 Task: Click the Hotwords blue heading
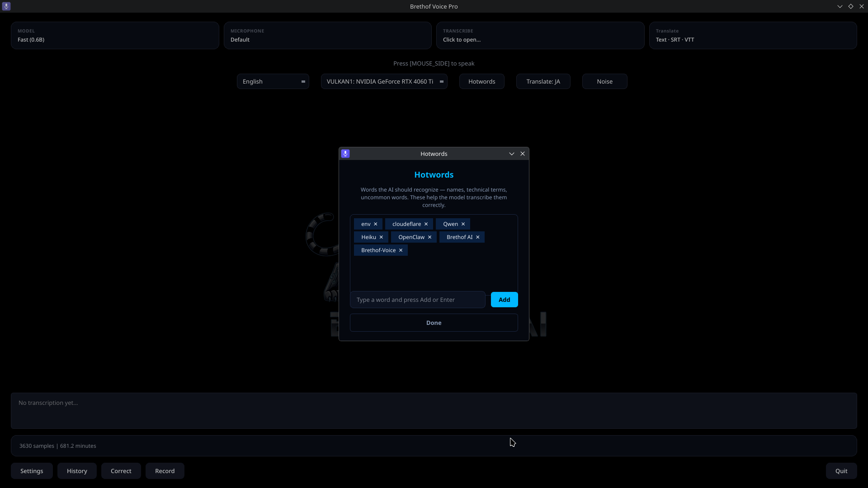click(434, 175)
